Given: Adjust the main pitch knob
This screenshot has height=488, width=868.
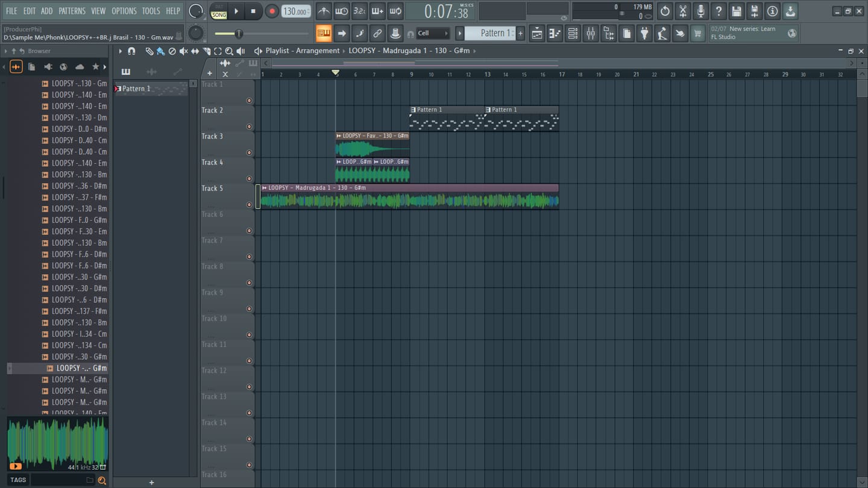Looking at the screenshot, I should click(x=196, y=33).
